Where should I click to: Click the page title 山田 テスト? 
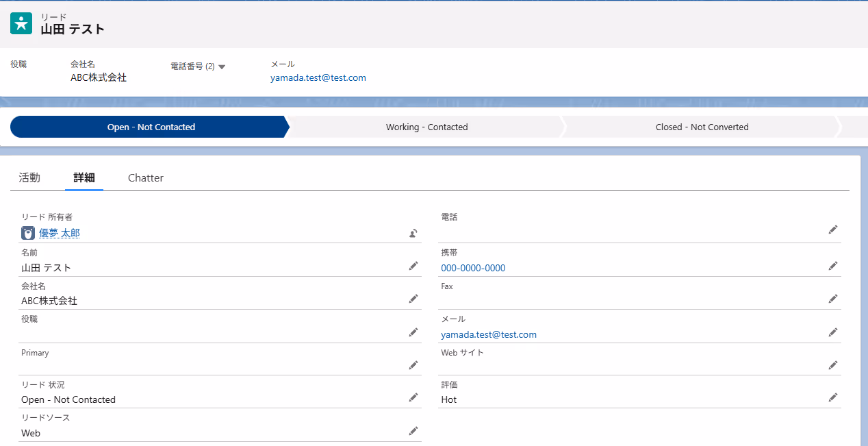73,29
